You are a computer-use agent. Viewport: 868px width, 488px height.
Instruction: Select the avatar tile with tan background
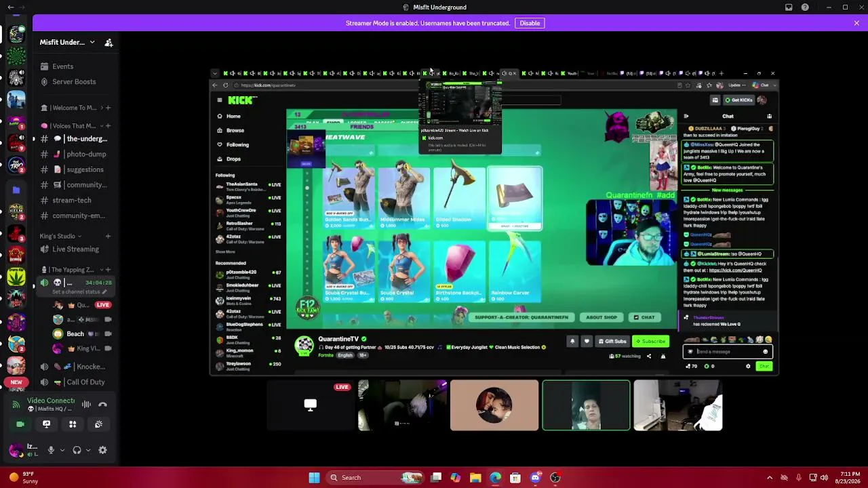(x=494, y=405)
